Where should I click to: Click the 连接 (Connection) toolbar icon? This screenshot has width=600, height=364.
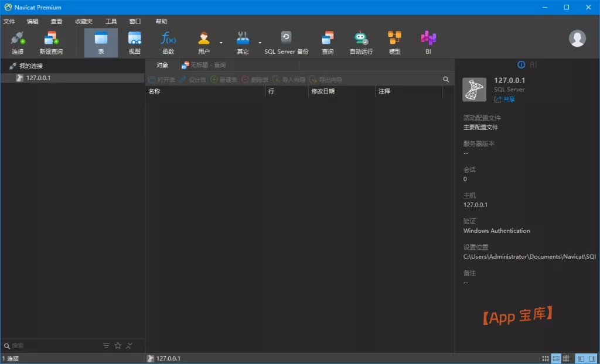tap(18, 43)
